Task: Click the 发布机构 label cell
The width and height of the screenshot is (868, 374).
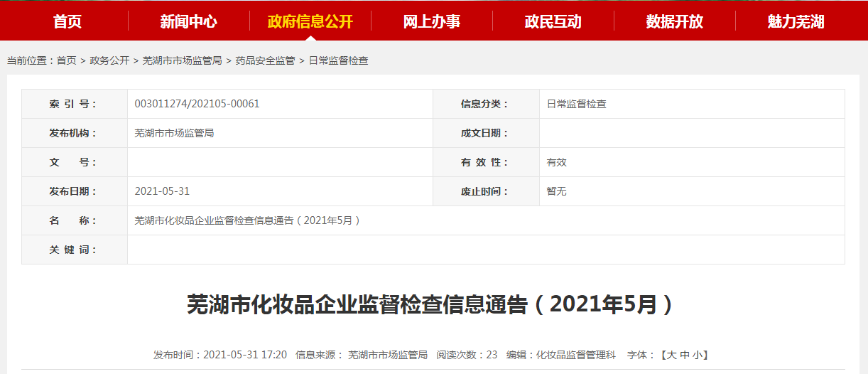Action: pyautogui.click(x=75, y=133)
